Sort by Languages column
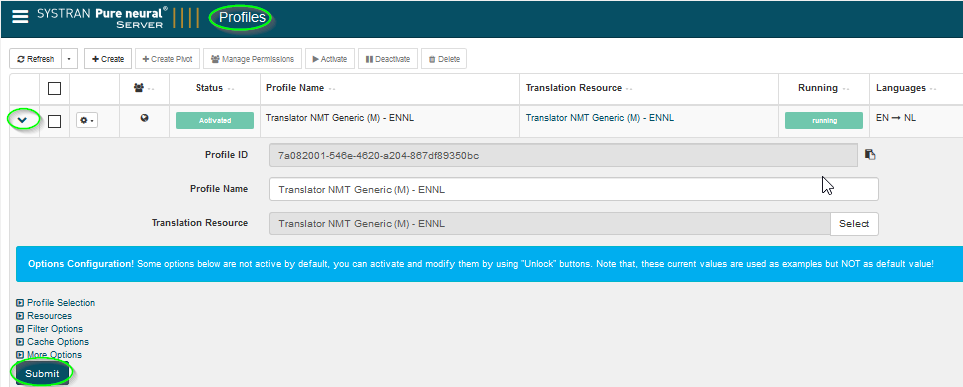The width and height of the screenshot is (963, 387). 906,88
